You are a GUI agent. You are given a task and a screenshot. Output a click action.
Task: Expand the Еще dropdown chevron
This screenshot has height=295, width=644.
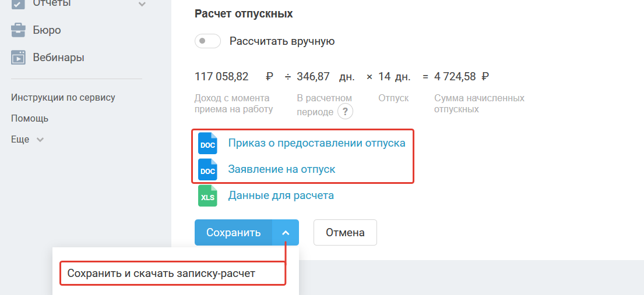point(40,140)
